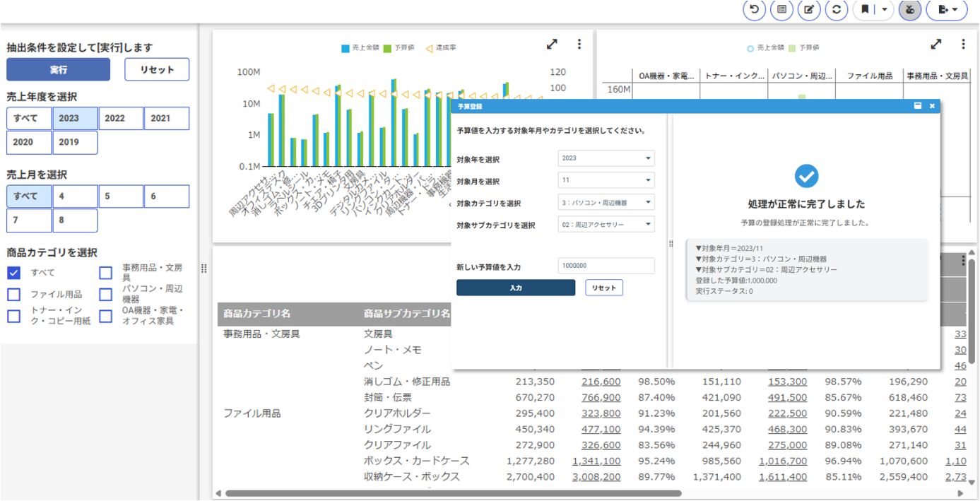Open the table list view icon
Screen dimensions: 980x501
click(781, 10)
